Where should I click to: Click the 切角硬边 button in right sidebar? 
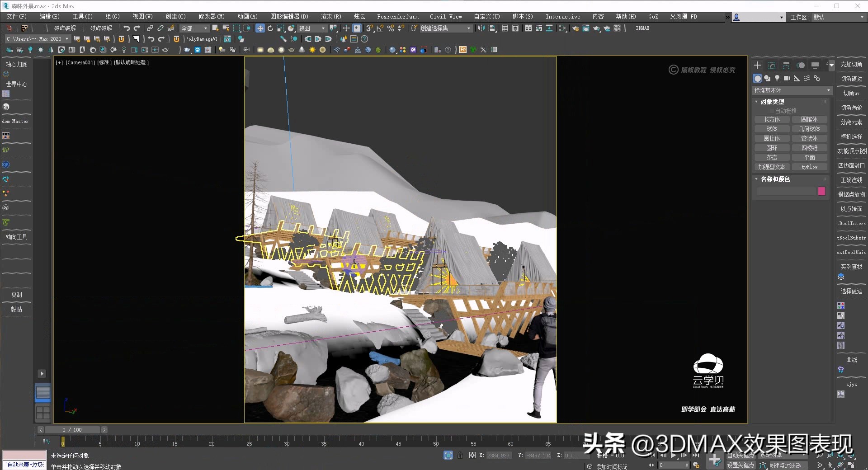(851, 79)
